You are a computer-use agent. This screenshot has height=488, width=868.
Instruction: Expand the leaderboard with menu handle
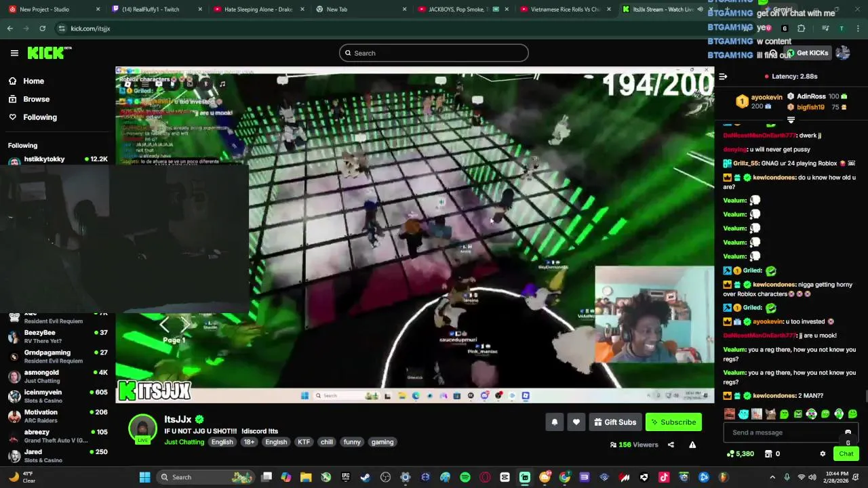[x=791, y=120]
